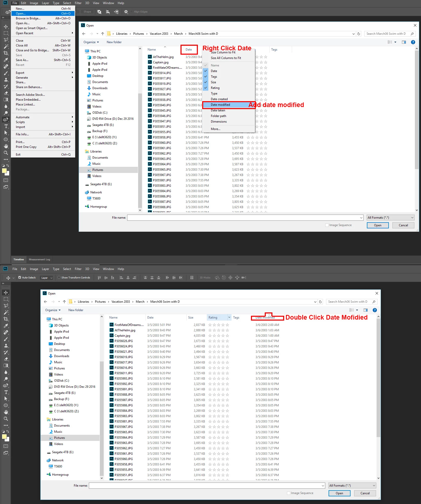Screen dimensions: 421x504
Task: Select the Eraser tool in lower toolbar
Action: tap(6, 359)
